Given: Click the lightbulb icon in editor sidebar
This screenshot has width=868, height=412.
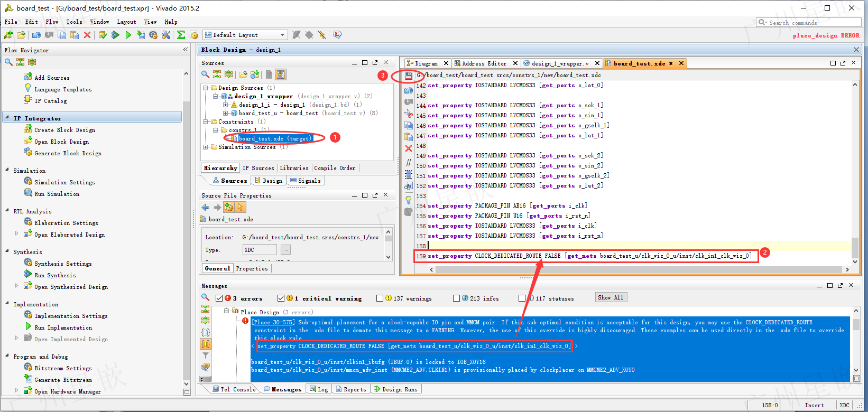Looking at the screenshot, I should 409,200.
